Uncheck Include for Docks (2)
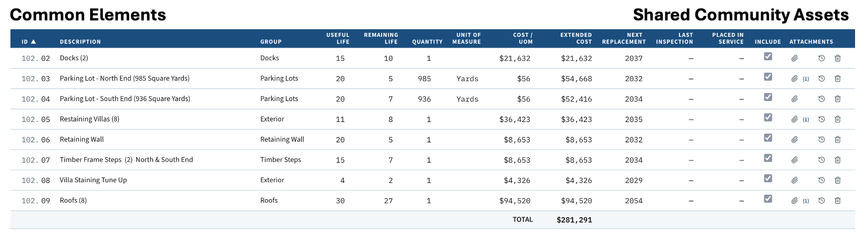The image size is (868, 242). point(768,57)
